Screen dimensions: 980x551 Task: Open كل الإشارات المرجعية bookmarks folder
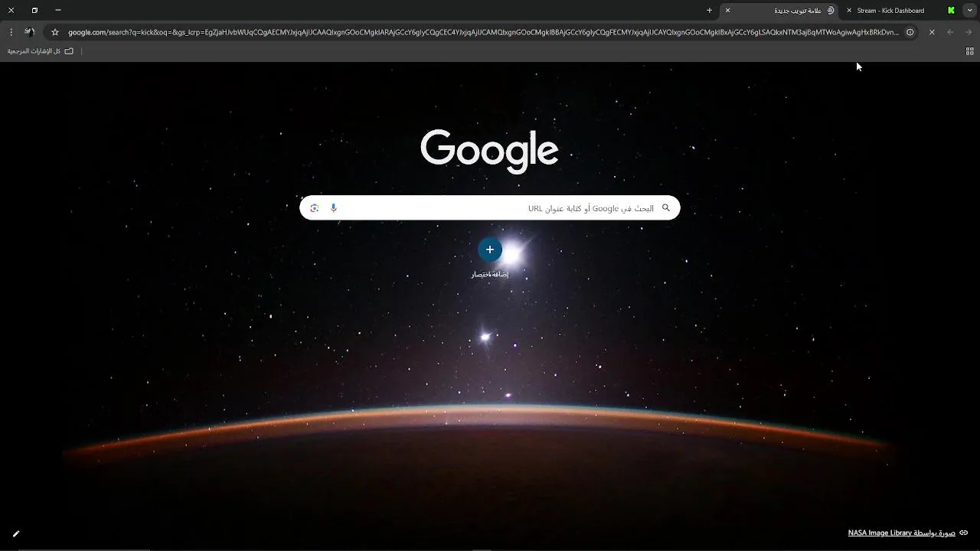[x=41, y=51]
